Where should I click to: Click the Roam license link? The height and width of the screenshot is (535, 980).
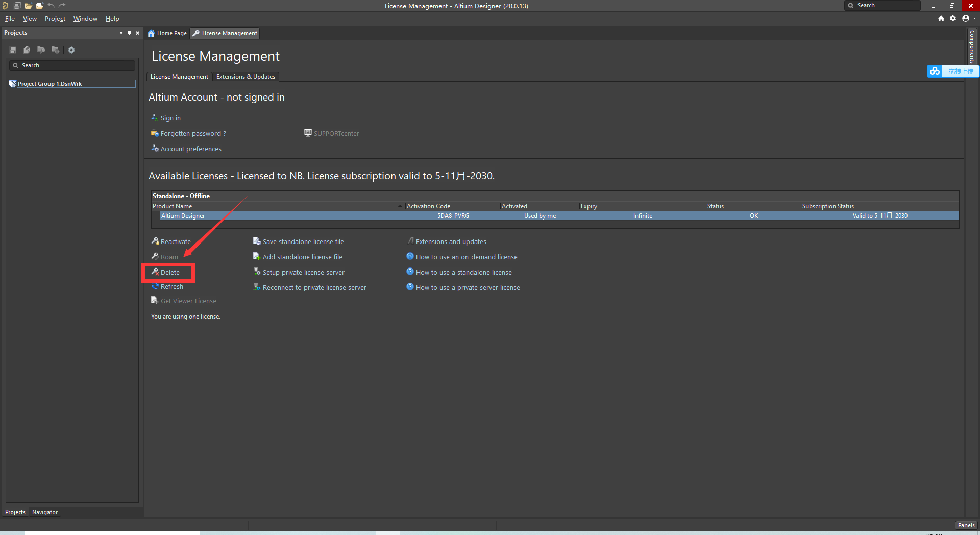tap(165, 257)
